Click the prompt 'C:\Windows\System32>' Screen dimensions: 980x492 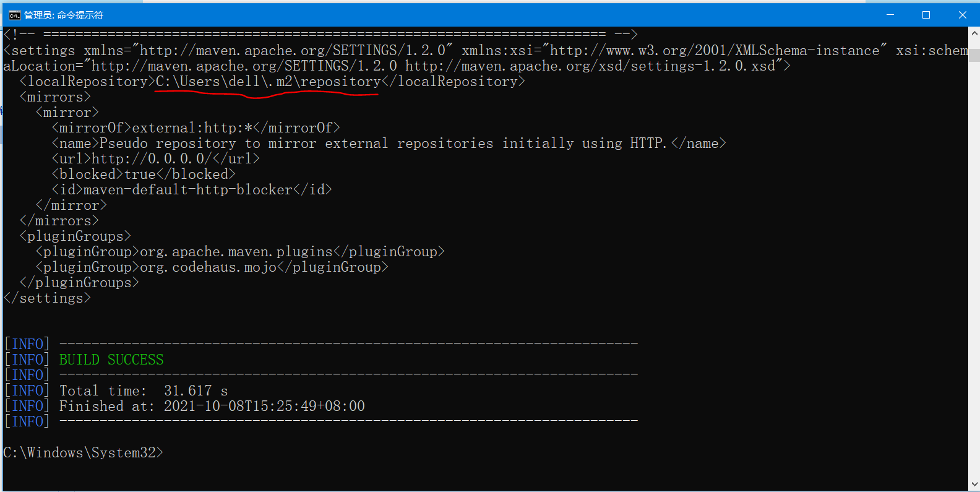tap(84, 452)
